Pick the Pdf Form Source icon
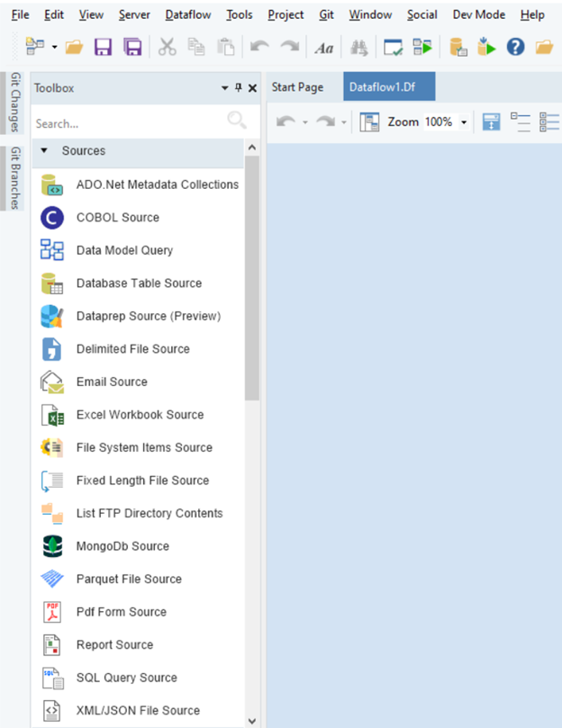The width and height of the screenshot is (562, 728). coord(52,612)
